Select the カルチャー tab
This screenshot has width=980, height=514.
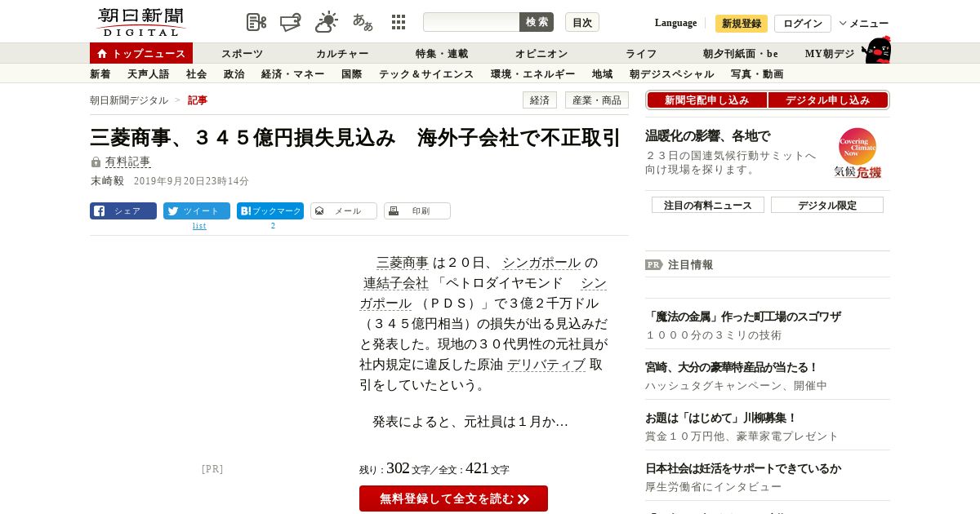coord(342,53)
